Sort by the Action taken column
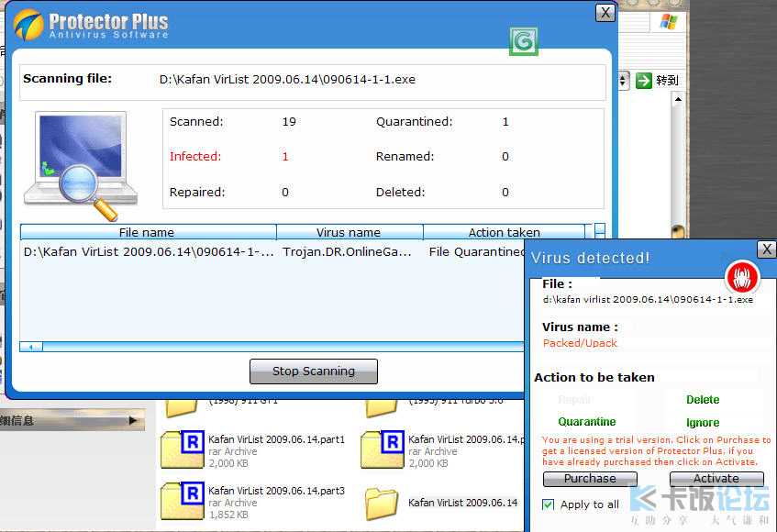This screenshot has height=532, width=777. [504, 232]
